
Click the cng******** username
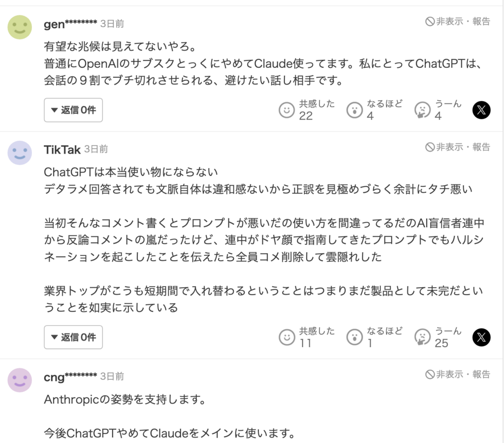pyautogui.click(x=70, y=377)
